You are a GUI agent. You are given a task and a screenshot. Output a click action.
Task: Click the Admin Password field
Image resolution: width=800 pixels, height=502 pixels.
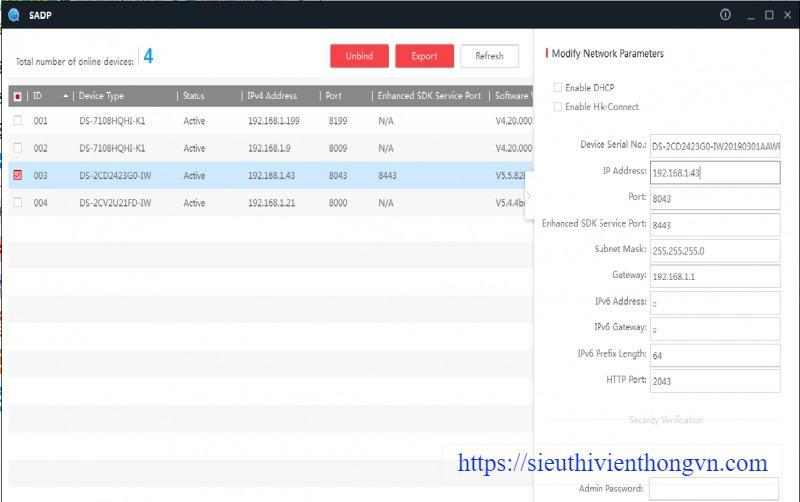(x=714, y=489)
